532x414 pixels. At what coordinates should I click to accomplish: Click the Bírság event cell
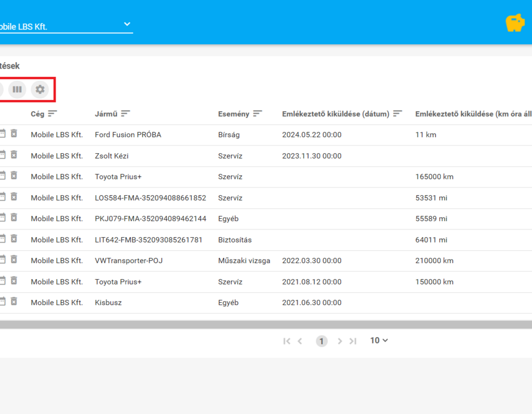229,135
